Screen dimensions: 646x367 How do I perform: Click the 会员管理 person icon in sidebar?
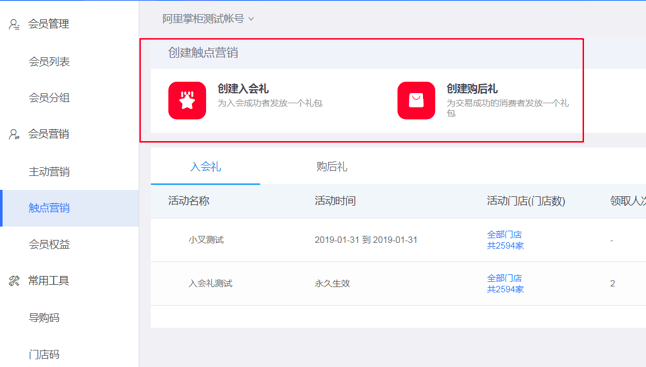point(14,24)
